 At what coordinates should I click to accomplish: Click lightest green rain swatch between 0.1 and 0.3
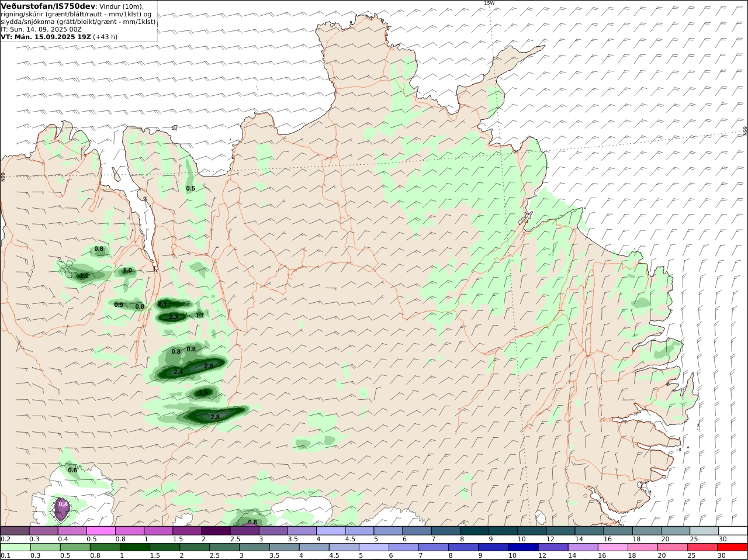tap(15, 547)
